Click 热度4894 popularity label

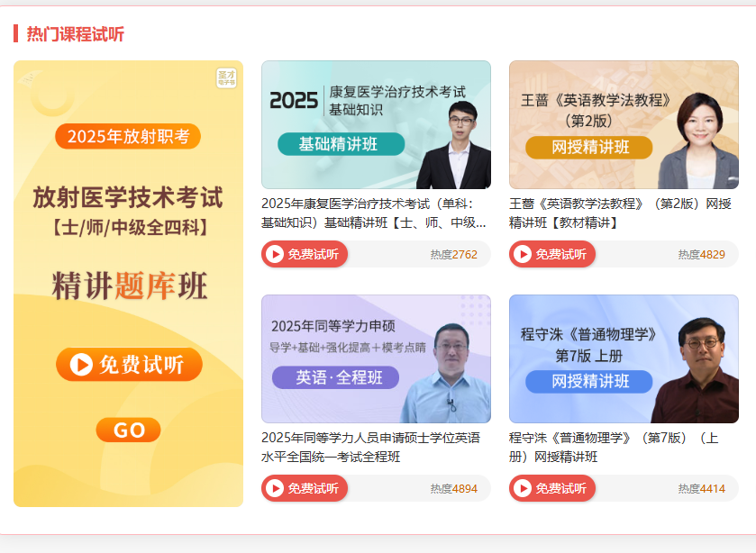tap(453, 489)
